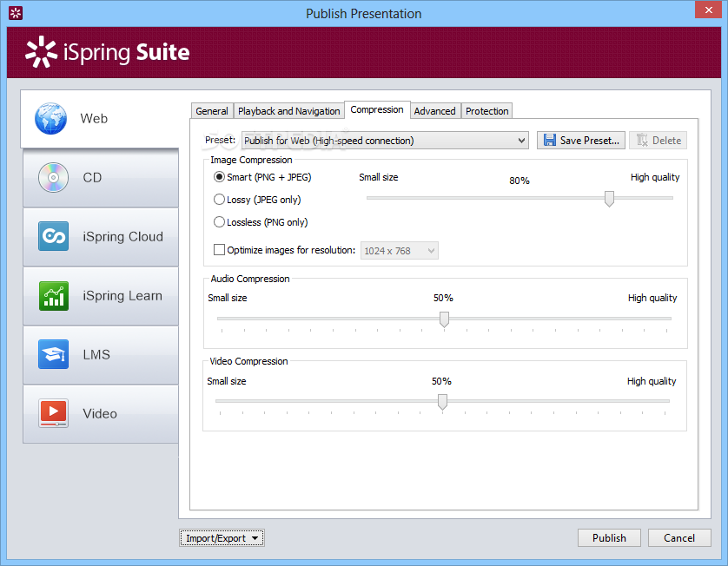Image resolution: width=728 pixels, height=566 pixels.
Task: Go to the Advanced tab
Action: pyautogui.click(x=434, y=111)
